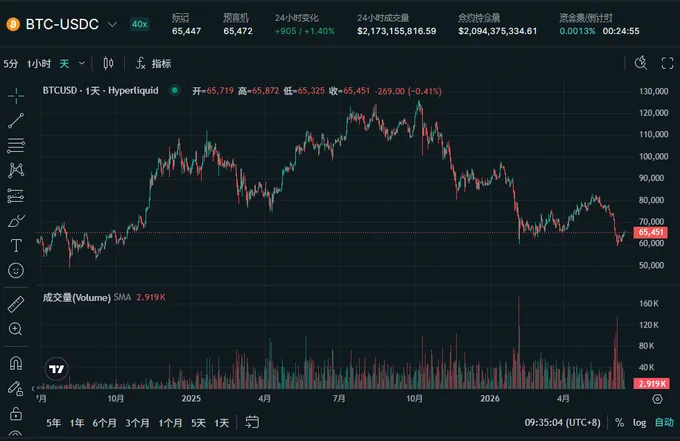Click the 24h change +905 / +1.40%
Image resolution: width=680 pixels, height=441 pixels.
coord(305,31)
